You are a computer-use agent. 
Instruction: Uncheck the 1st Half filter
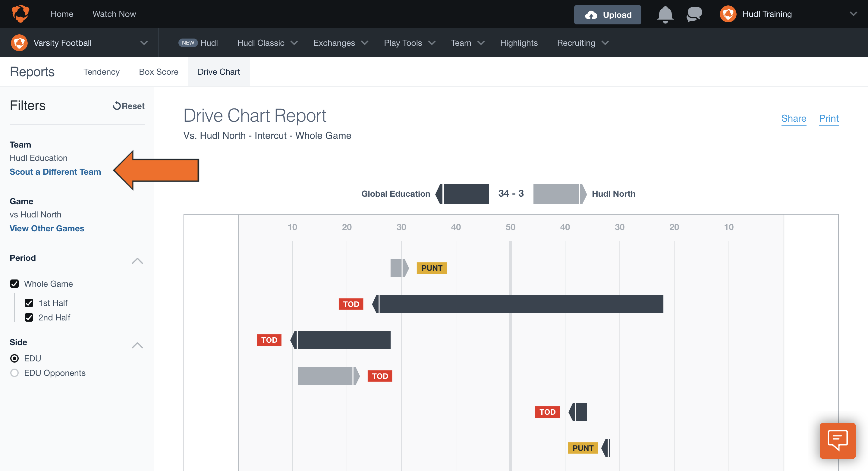(x=29, y=303)
